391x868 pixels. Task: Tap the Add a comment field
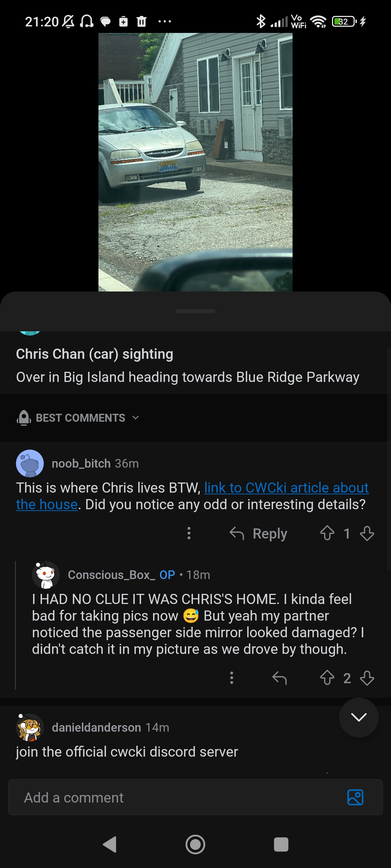[x=195, y=797]
